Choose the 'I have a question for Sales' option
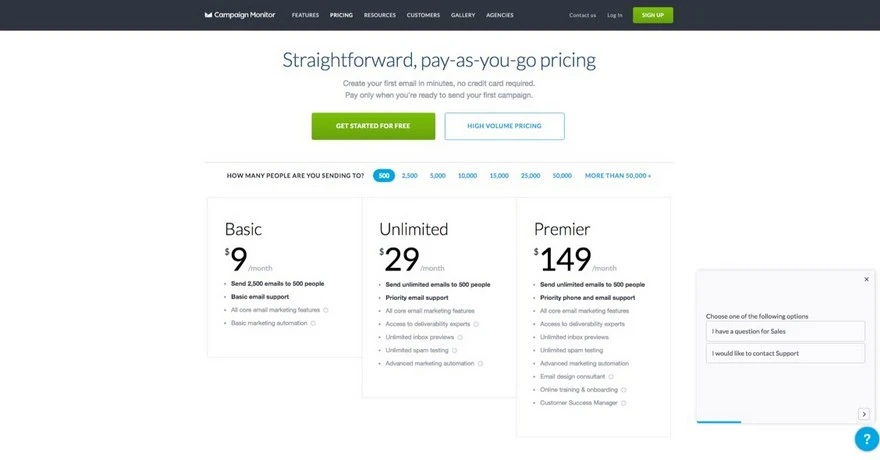The width and height of the screenshot is (880, 460). [785, 331]
